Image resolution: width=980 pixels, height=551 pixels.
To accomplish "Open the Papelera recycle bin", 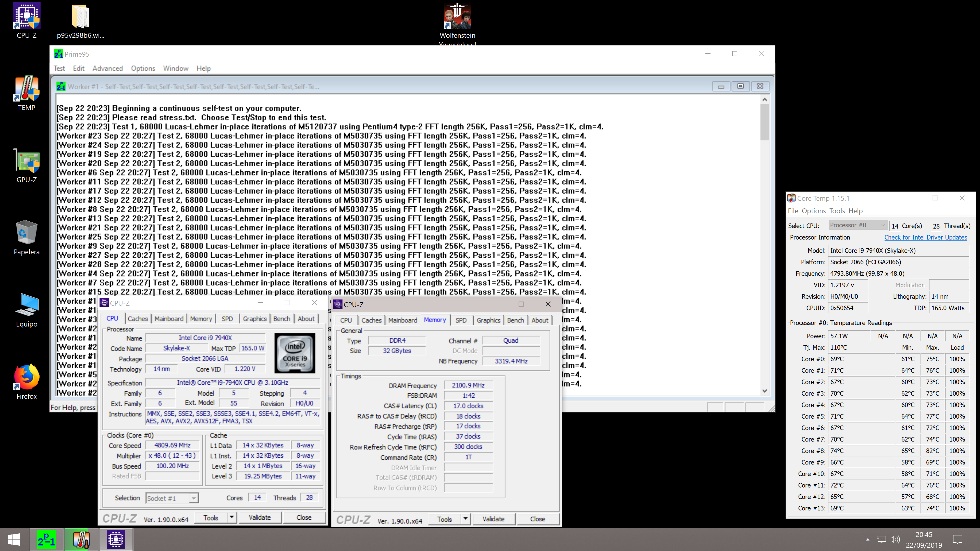I will 27,238.
